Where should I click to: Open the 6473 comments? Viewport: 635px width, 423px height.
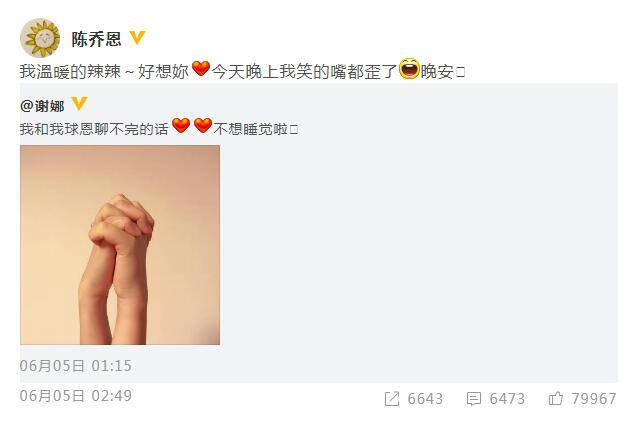[507, 399]
